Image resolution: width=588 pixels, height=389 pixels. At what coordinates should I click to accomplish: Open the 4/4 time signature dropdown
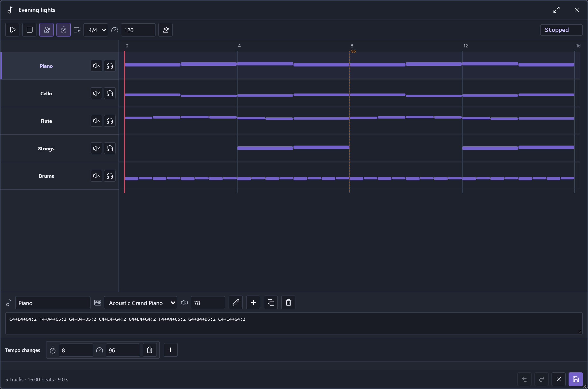point(96,30)
